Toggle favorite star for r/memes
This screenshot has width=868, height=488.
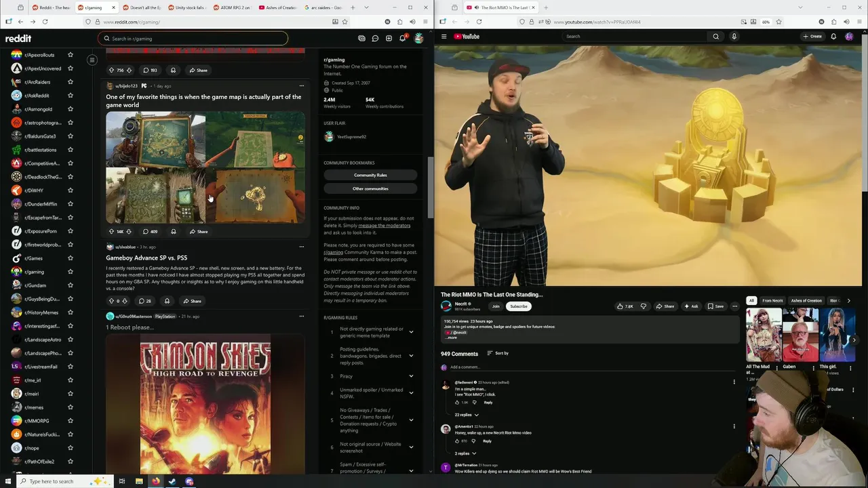[71, 407]
